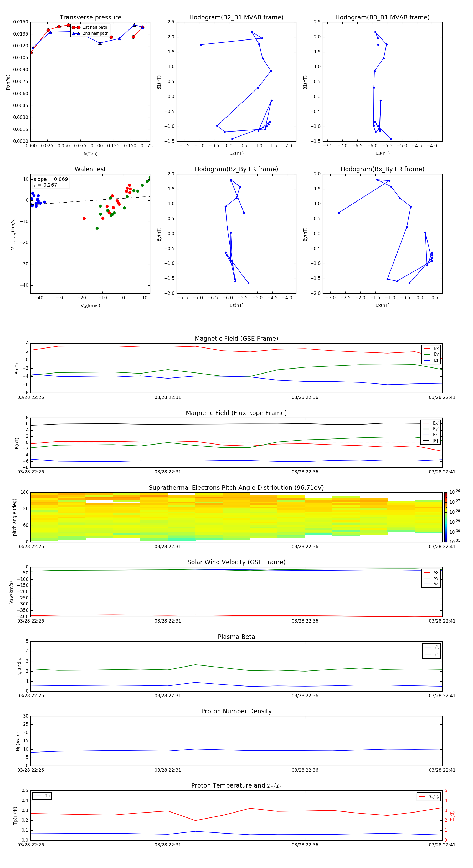Click the 'Pt(nPa)' y-axis label

point(8,82)
